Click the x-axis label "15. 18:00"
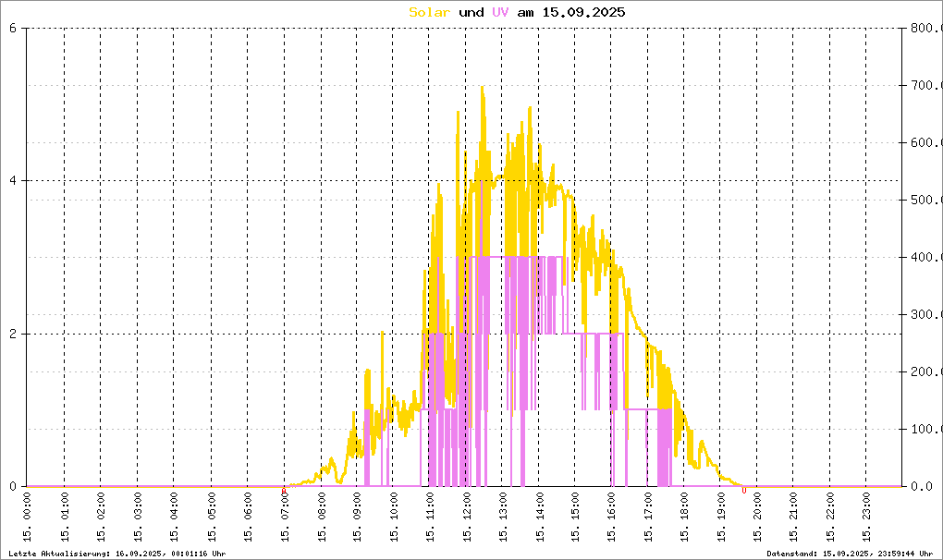Viewport: 943px width, 560px height. click(x=684, y=517)
